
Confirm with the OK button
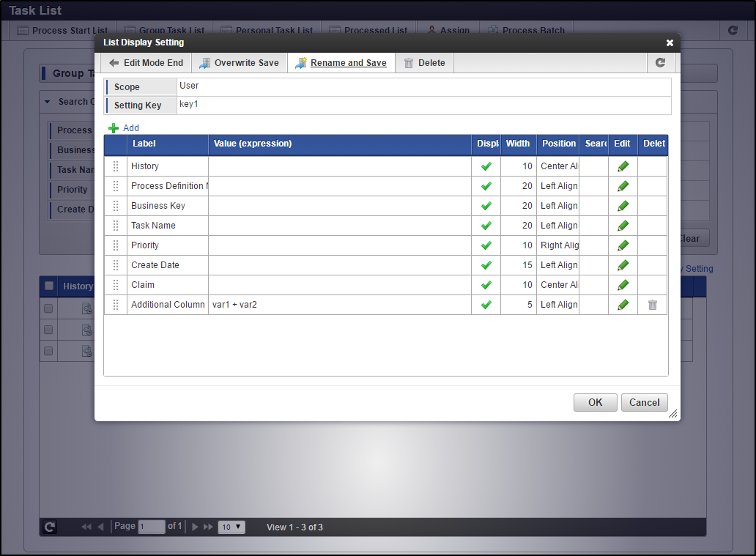596,403
